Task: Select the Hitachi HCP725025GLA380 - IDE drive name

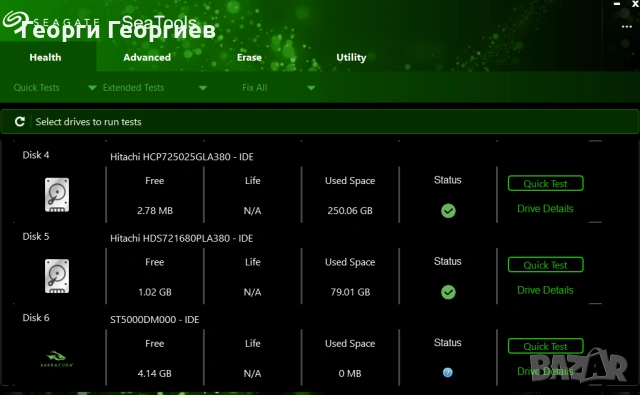Action: tap(182, 157)
